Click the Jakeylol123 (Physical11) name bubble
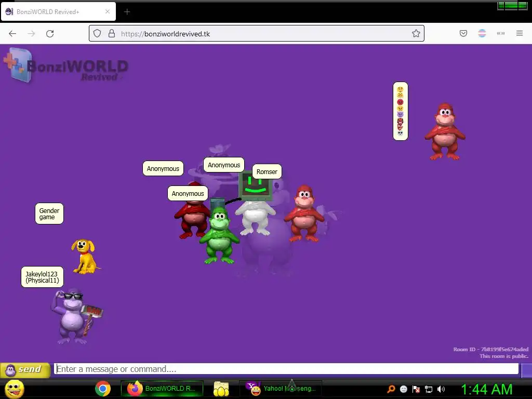 pos(42,277)
